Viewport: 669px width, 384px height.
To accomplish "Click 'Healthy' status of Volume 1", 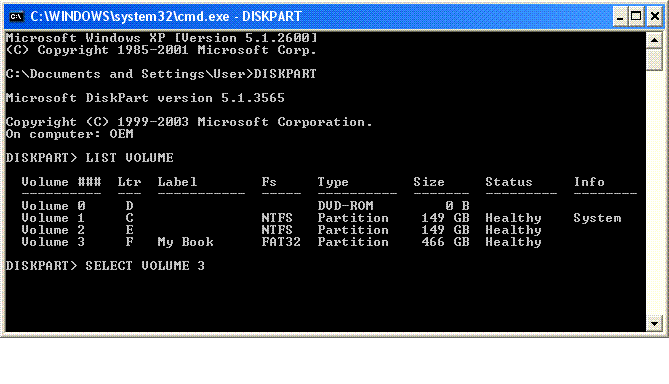I will (x=513, y=218).
